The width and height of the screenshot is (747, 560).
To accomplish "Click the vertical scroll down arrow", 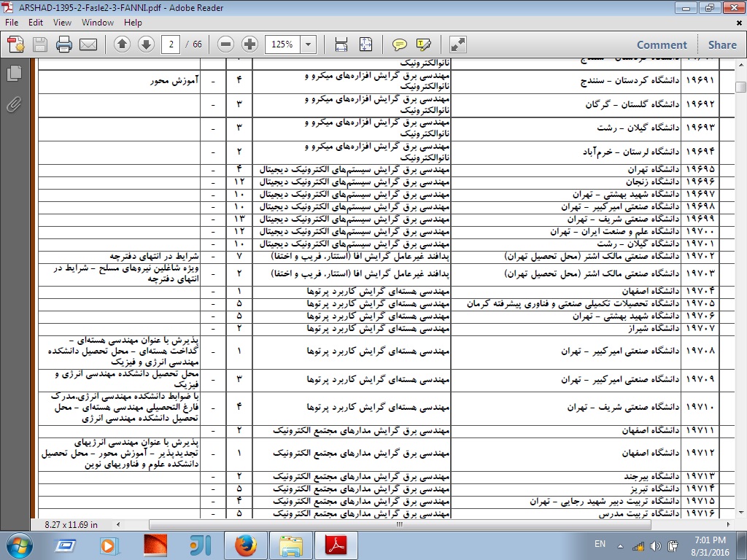I will pyautogui.click(x=741, y=513).
